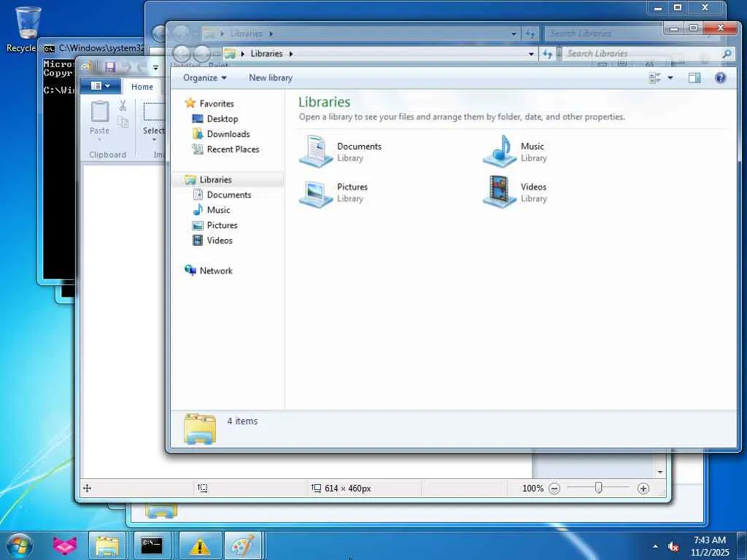Select the Documents library large icon
The height and width of the screenshot is (560, 747).
(315, 151)
